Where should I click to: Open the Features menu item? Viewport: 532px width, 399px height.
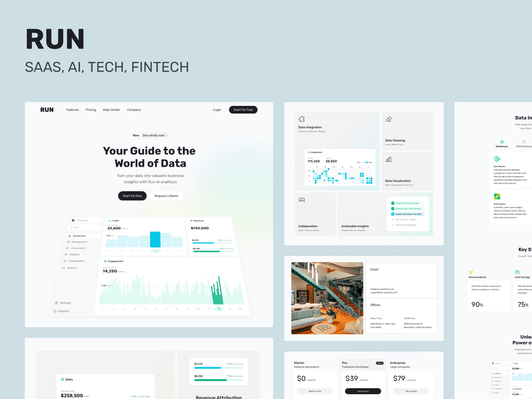tap(72, 110)
